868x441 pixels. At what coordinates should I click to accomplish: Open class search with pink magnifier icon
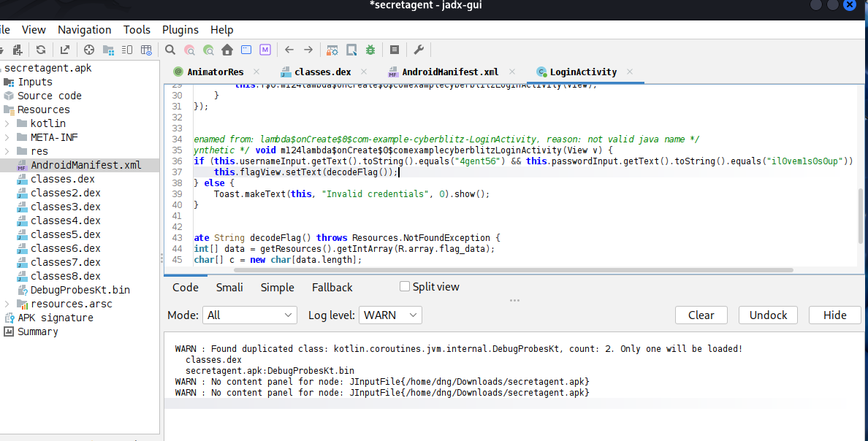click(189, 50)
